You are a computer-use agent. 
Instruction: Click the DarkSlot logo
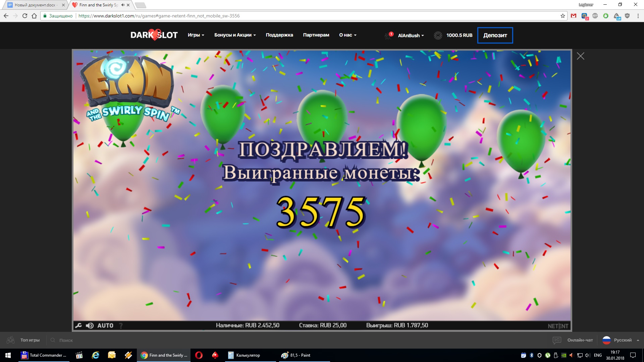pos(154,35)
